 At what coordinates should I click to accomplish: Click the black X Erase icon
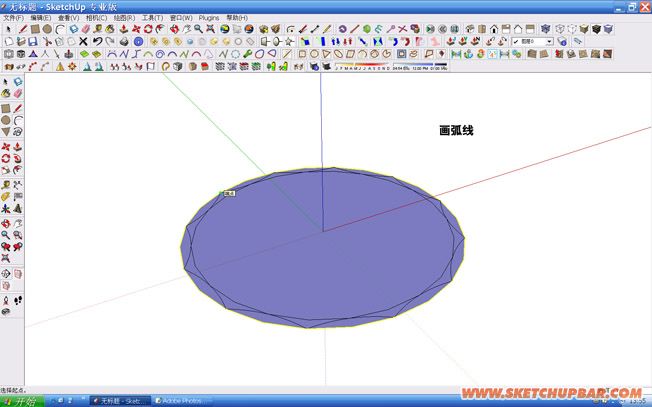(x=83, y=42)
